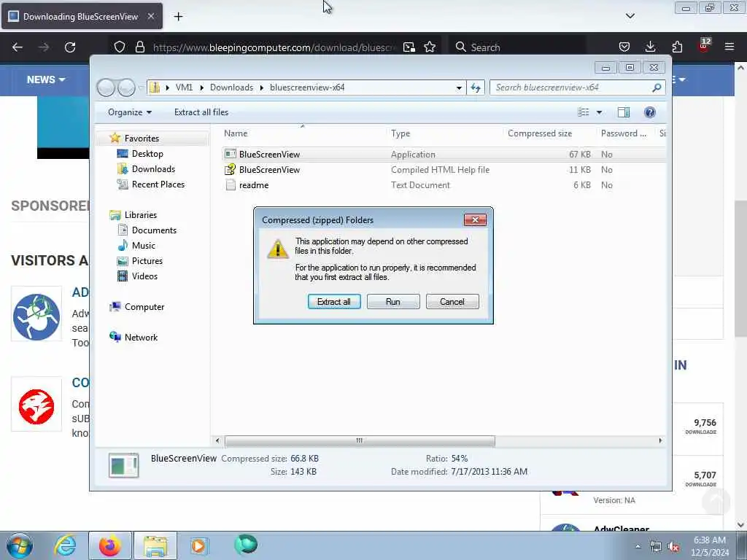The image size is (747, 560).
Task: Open the Firefox hamburger menu
Action: click(729, 47)
